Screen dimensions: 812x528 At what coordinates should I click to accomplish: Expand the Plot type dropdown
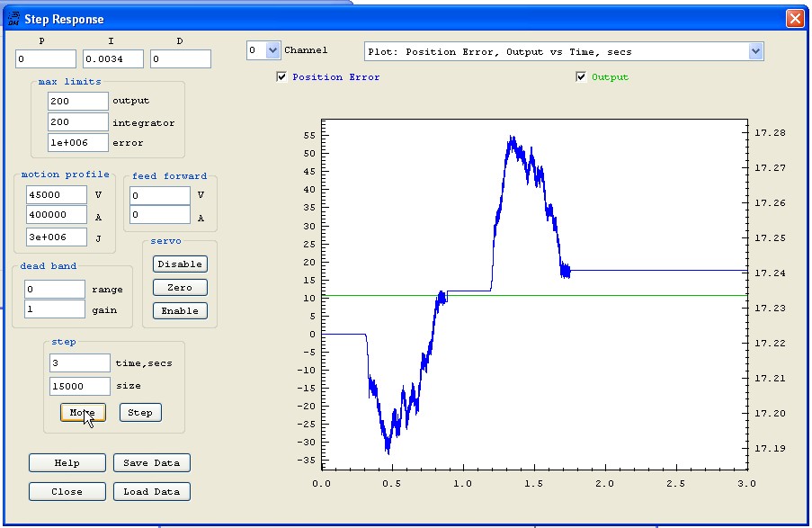pos(755,51)
